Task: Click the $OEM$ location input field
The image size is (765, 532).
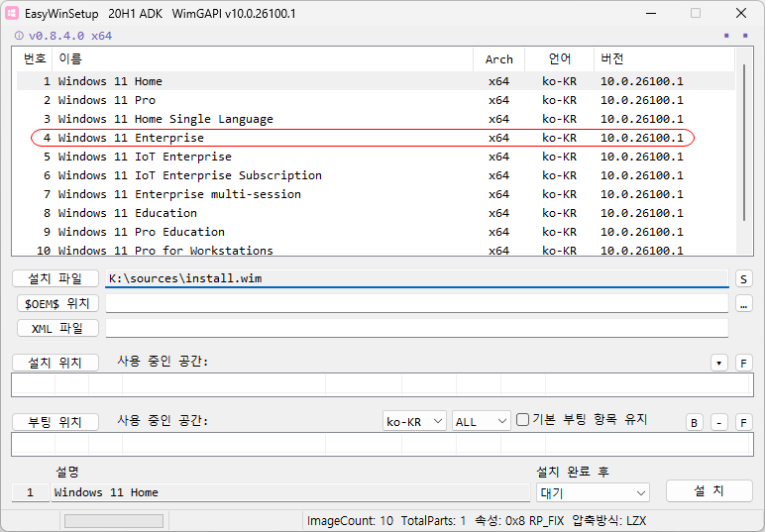Action: (x=417, y=303)
